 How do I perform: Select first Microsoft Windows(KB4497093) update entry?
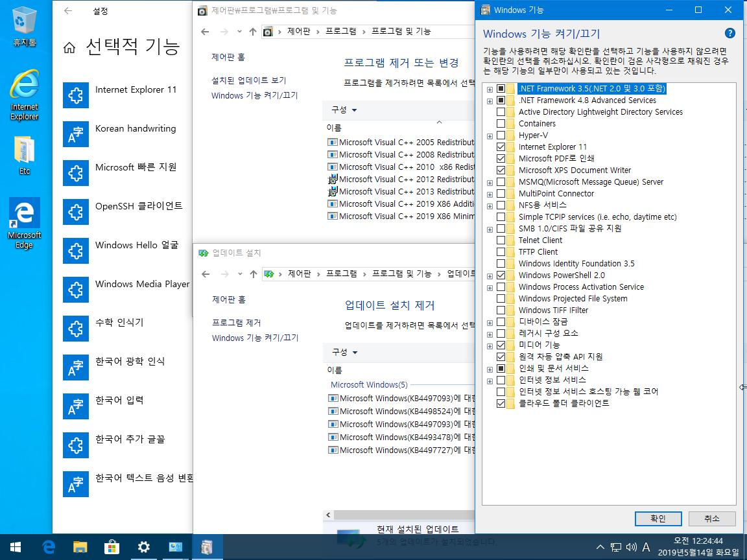click(401, 398)
